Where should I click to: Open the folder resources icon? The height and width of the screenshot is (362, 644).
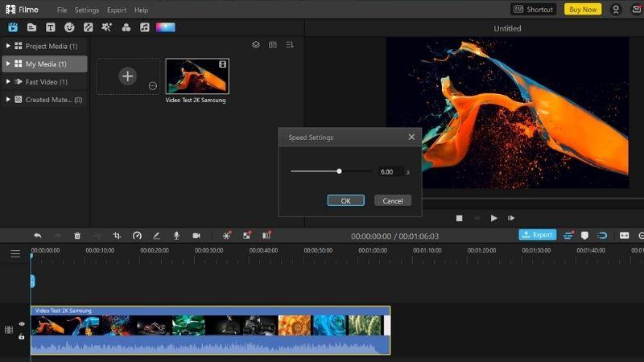31,27
